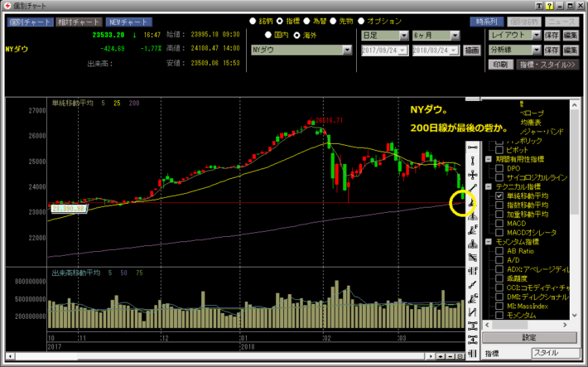This screenshot has height=367, width=588.
Task: Select the 銘柄 radio button
Action: tap(253, 21)
